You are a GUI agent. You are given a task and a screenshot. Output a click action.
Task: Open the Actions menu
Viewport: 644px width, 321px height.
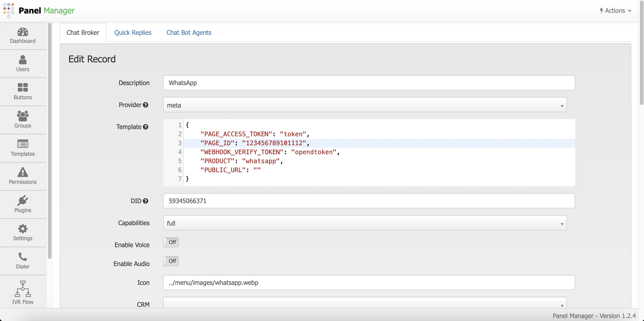pyautogui.click(x=615, y=11)
